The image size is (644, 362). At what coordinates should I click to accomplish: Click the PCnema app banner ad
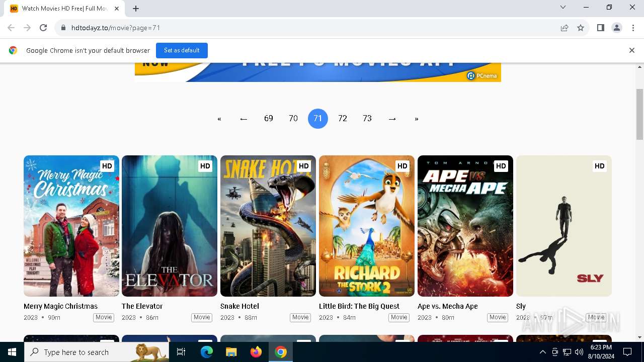pyautogui.click(x=318, y=72)
